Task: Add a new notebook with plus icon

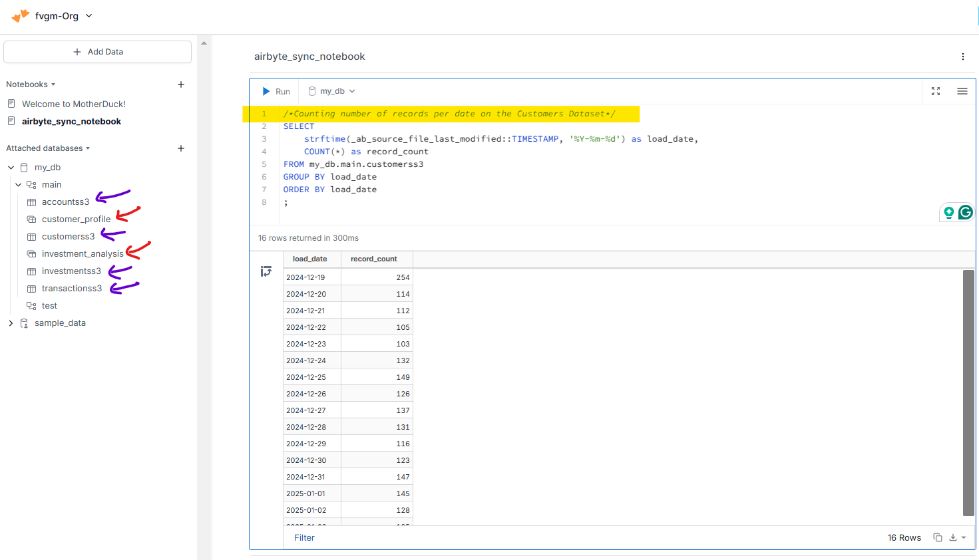Action: click(x=181, y=84)
